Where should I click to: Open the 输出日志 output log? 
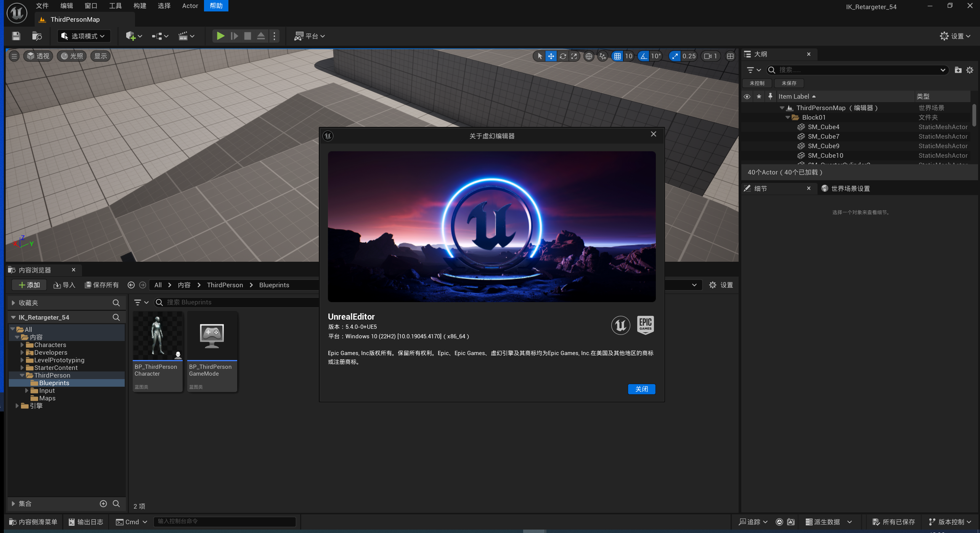[86, 522]
